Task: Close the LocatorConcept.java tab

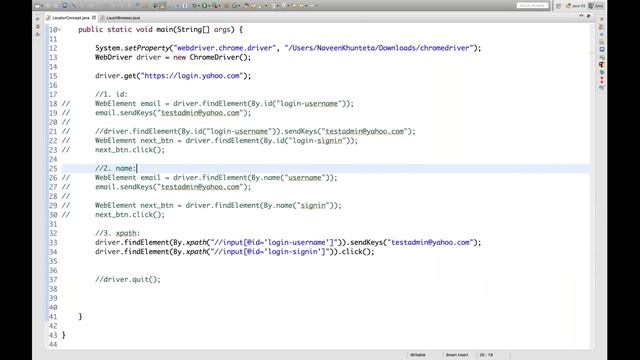Action: pos(94,18)
